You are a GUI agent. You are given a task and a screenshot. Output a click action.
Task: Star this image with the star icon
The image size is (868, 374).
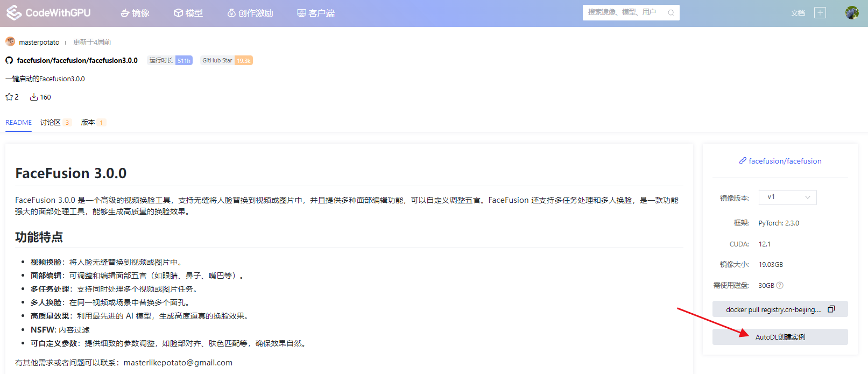(9, 97)
